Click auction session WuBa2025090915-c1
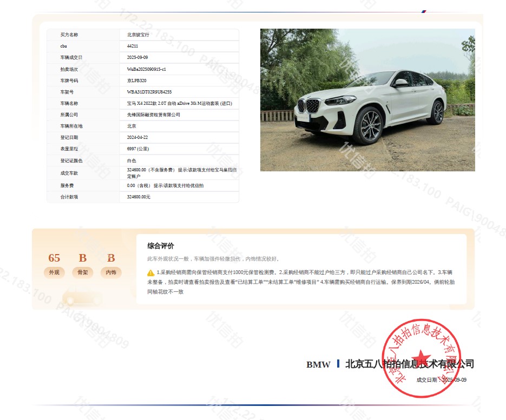506x420 pixels. [147, 69]
